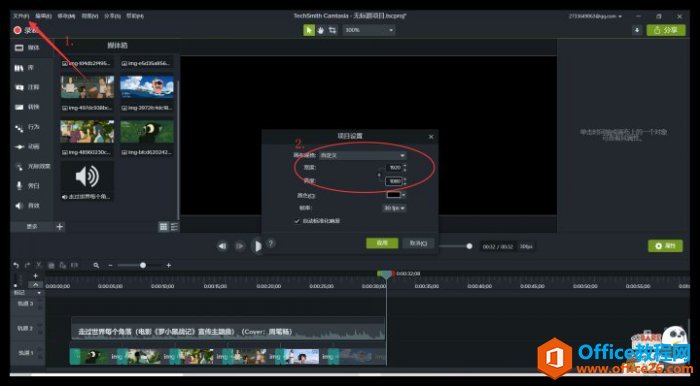Open the File menu
Image resolution: width=700 pixels, height=386 pixels.
pyautogui.click(x=21, y=16)
